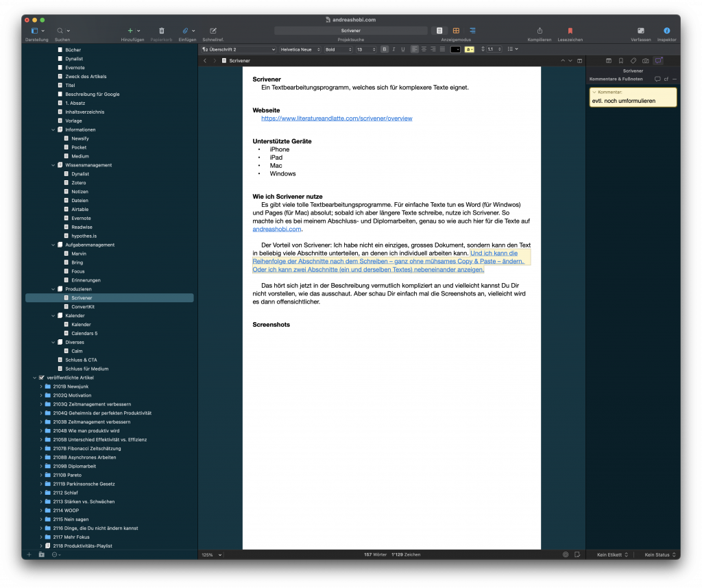The height and width of the screenshot is (588, 702).
Task: Open Inspector notes tab icon
Action: pos(609,61)
